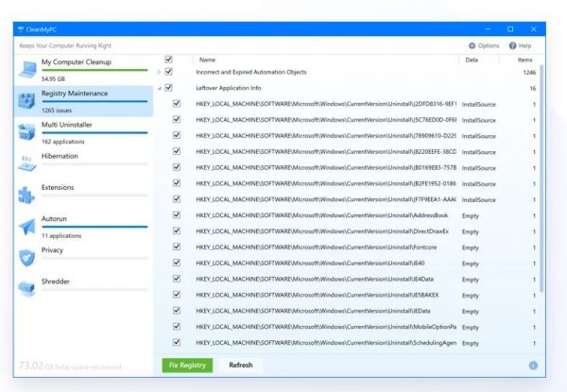Uncheck the AddressBook registry entry checkbox
567x392 pixels.
click(x=177, y=215)
